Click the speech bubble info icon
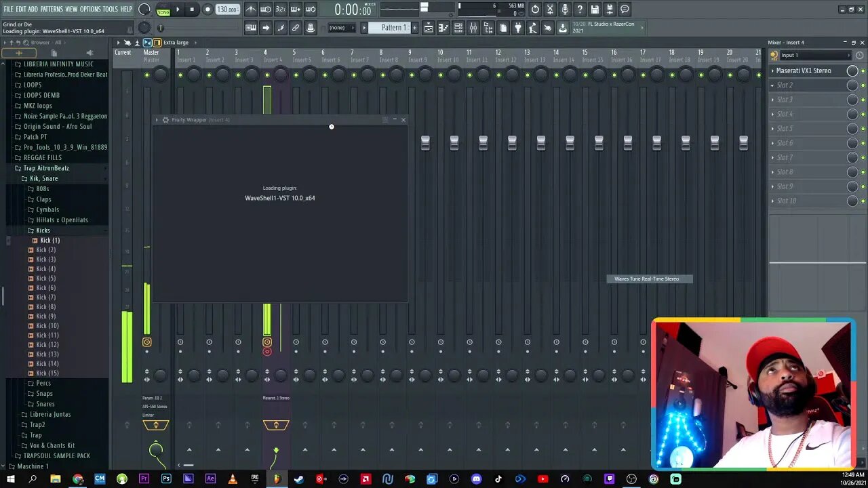868x488 pixels. click(x=625, y=9)
